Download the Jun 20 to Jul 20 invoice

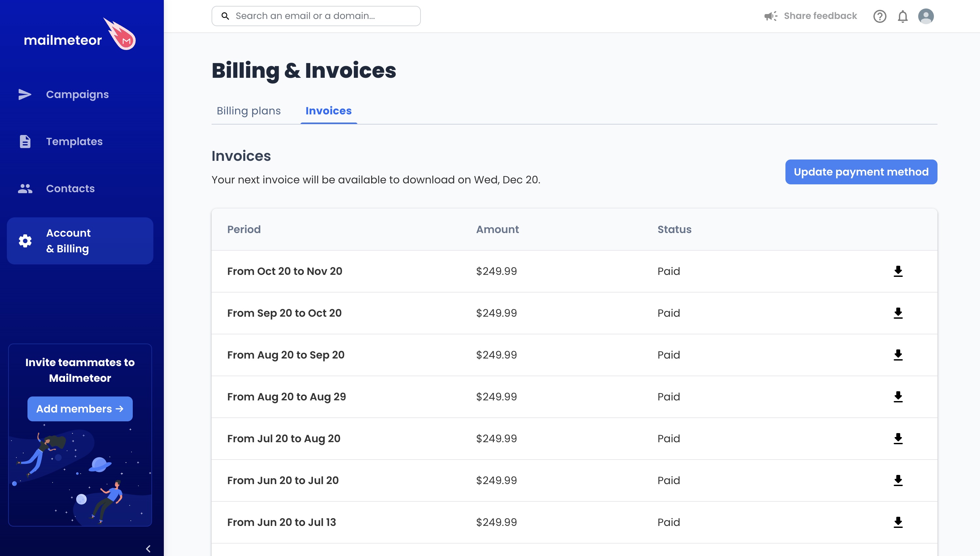tap(898, 480)
